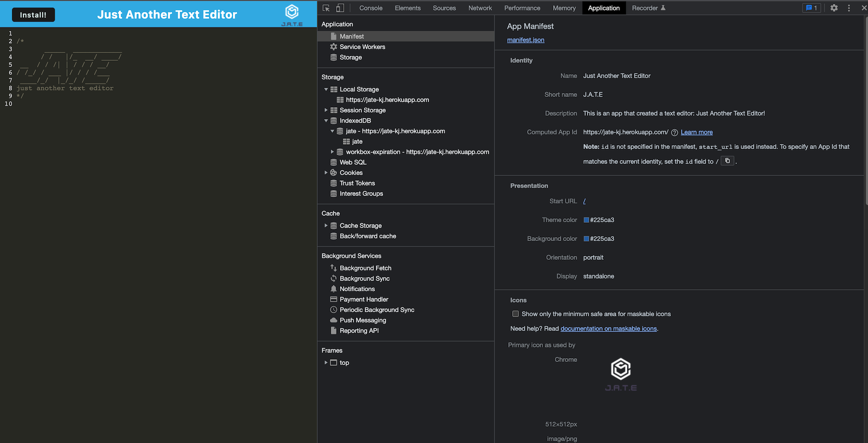Click the Display value standalone
This screenshot has height=443, width=868.
(598, 276)
